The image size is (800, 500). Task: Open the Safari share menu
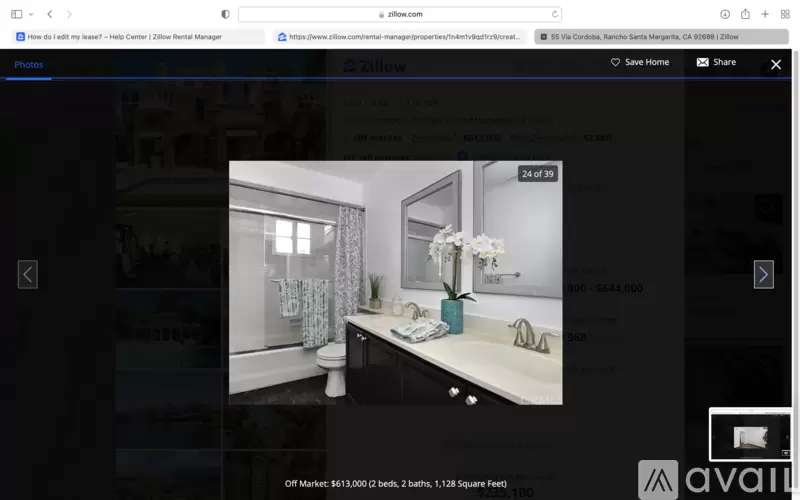745,14
